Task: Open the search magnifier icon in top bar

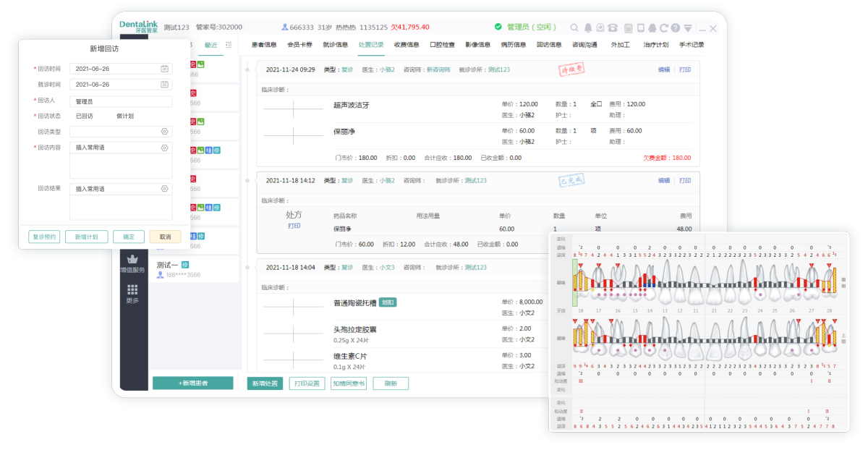Action: (574, 28)
